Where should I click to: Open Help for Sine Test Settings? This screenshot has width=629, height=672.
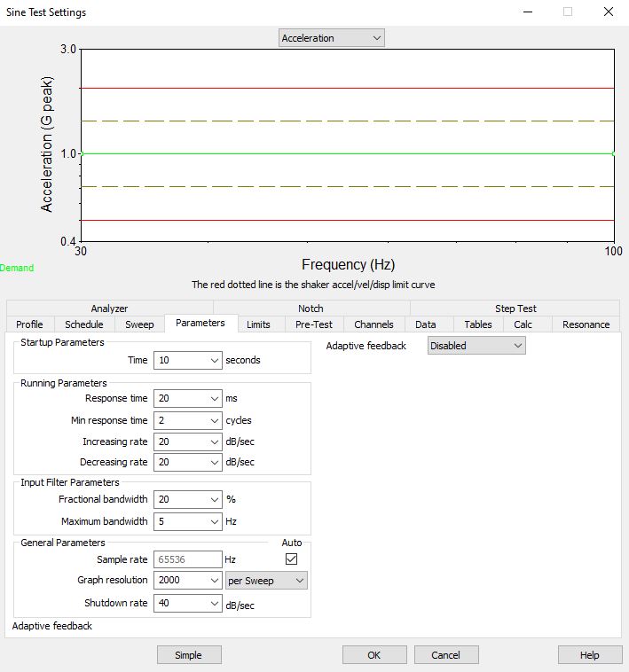click(x=590, y=655)
